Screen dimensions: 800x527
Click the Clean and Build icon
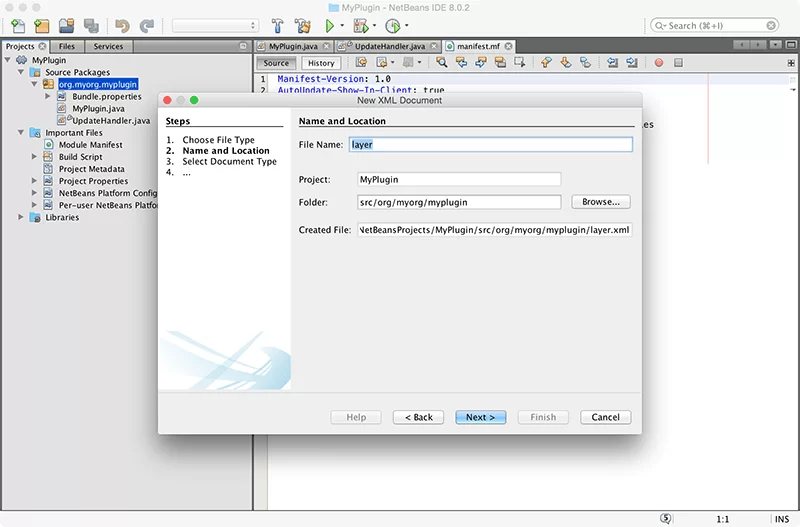(x=303, y=26)
